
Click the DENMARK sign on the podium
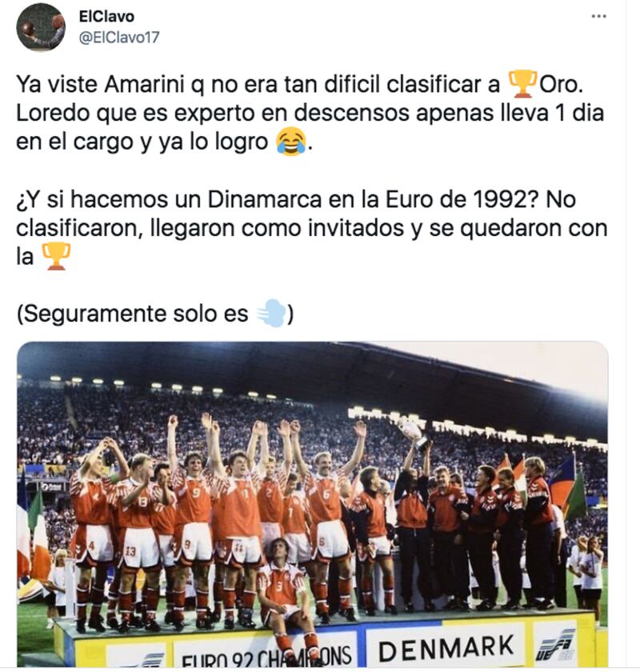[x=446, y=649]
